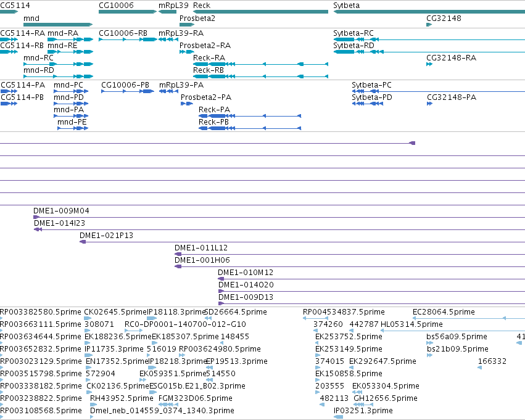
Task: Click transcript mnd-RA label
Action: click(x=63, y=33)
